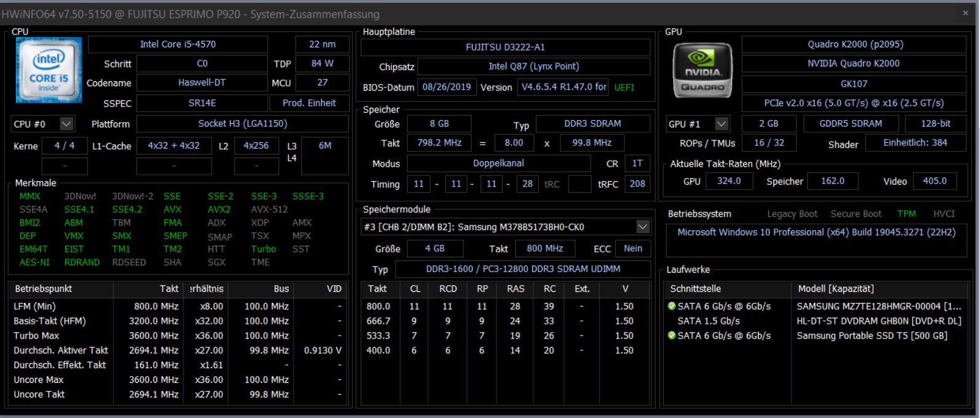Screen dimensions: 980x418
Task: Click the PCIe v2.0 x16 bus field
Action: click(x=853, y=103)
